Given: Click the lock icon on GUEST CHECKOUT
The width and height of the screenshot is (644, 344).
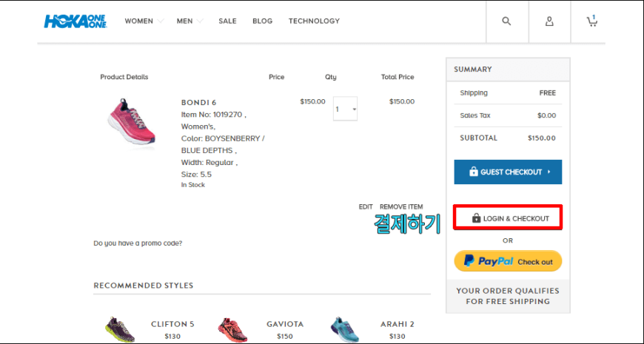Looking at the screenshot, I should pyautogui.click(x=474, y=172).
